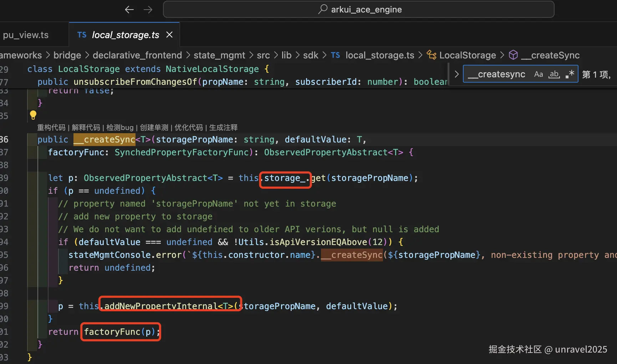
Task: Expand the replace field in find widget
Action: point(457,74)
